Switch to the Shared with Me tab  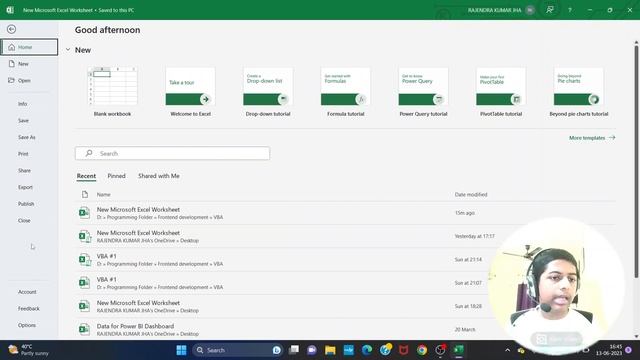[159, 176]
